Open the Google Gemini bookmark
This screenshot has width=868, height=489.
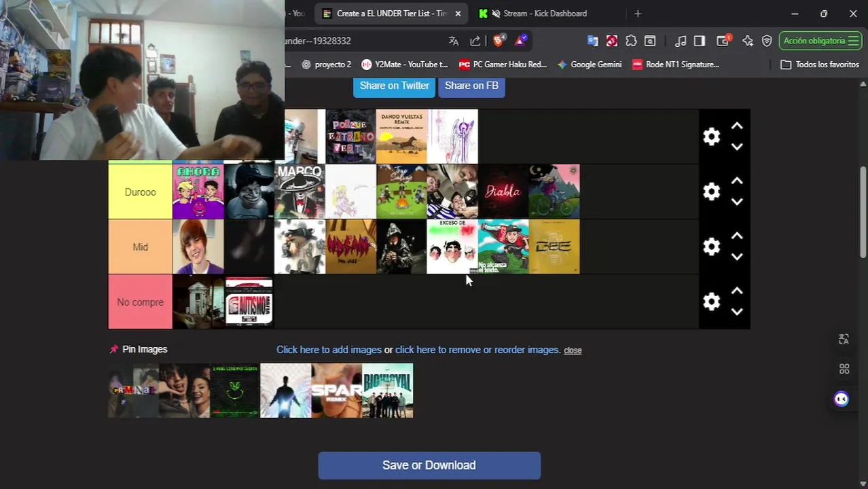point(590,65)
